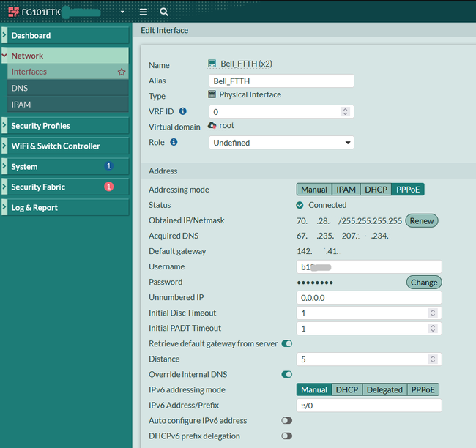Open the device name dropdown arrow in header
Viewport: 476px width, 448px height.
(122, 12)
